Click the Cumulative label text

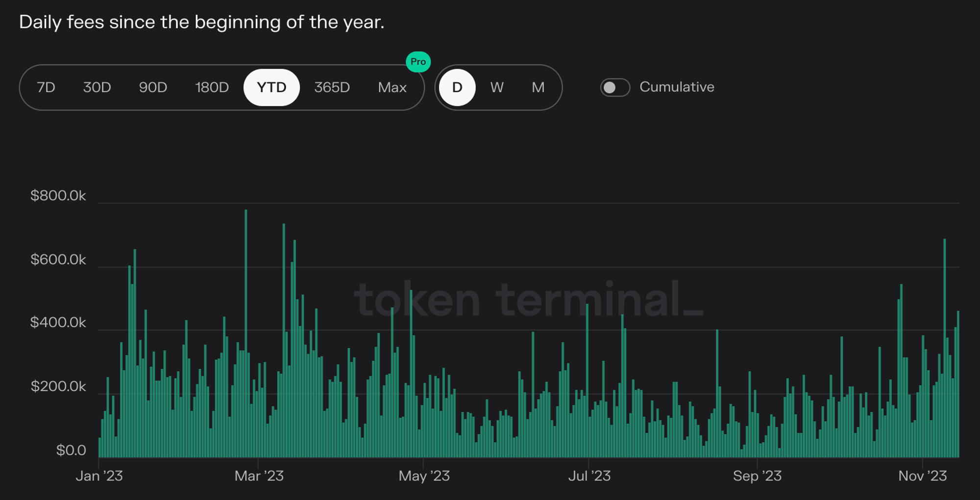(677, 87)
